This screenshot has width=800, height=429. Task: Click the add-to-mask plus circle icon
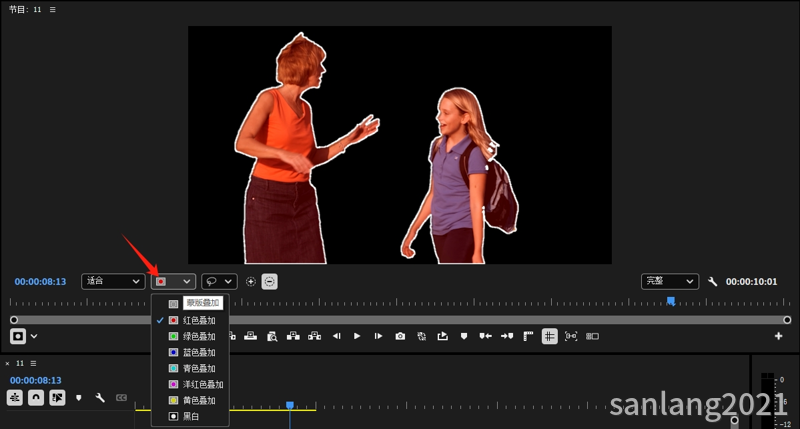(x=251, y=282)
